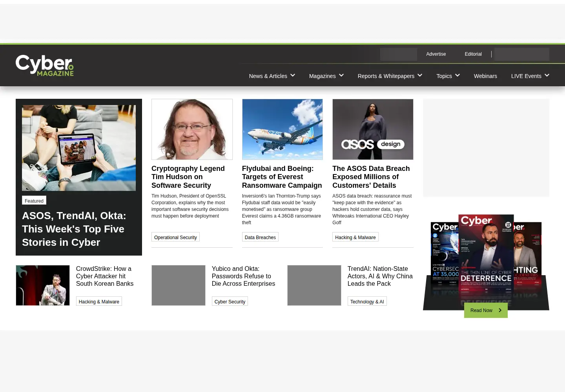Open Flydubai and Boeing ransomware headline
The width and height of the screenshot is (565, 392).
tap(282, 177)
